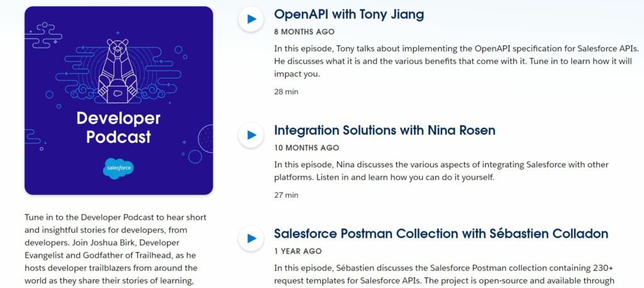Open Integration Solutions with Nina Rosen title
This screenshot has width=644, height=288.
click(384, 130)
